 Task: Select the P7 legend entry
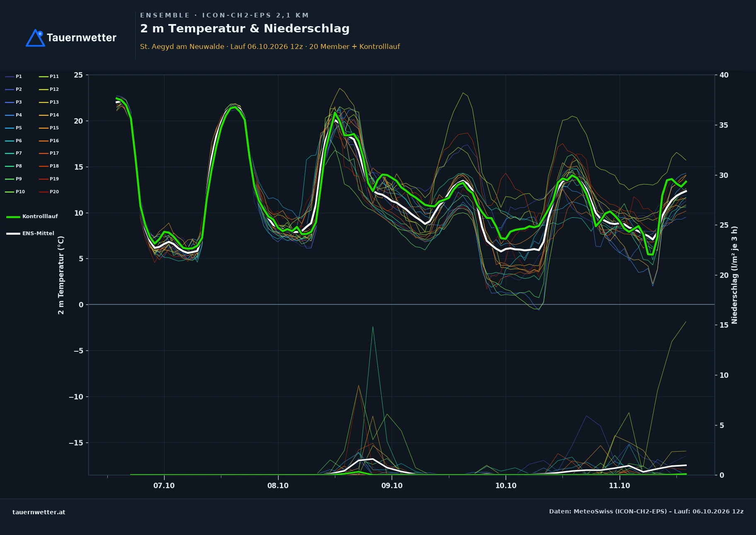coord(14,153)
